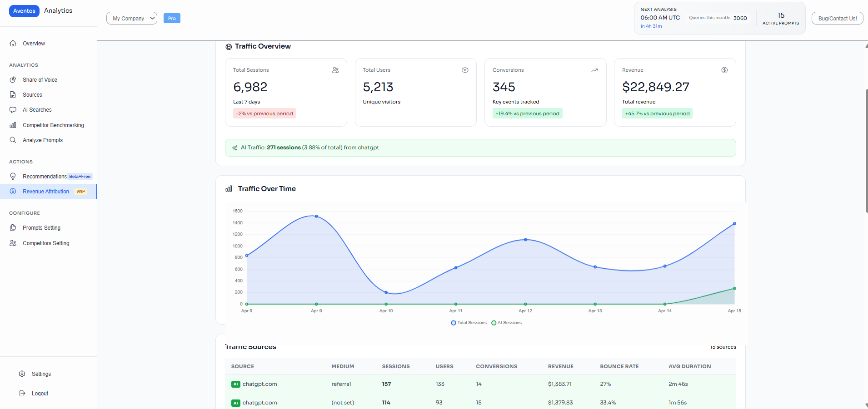
Task: Click the Competitor Benchmarking bar chart icon
Action: 13,125
